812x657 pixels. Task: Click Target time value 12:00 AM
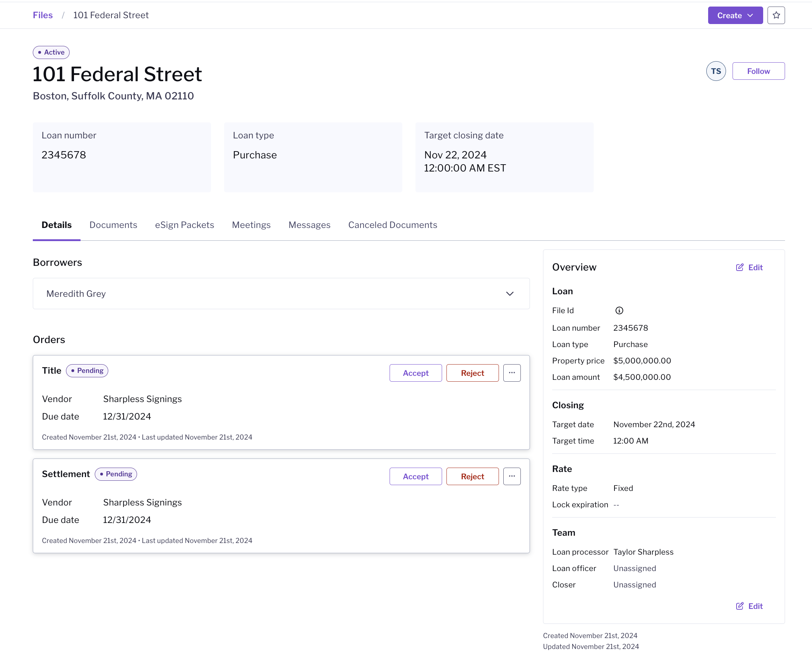pyautogui.click(x=631, y=441)
